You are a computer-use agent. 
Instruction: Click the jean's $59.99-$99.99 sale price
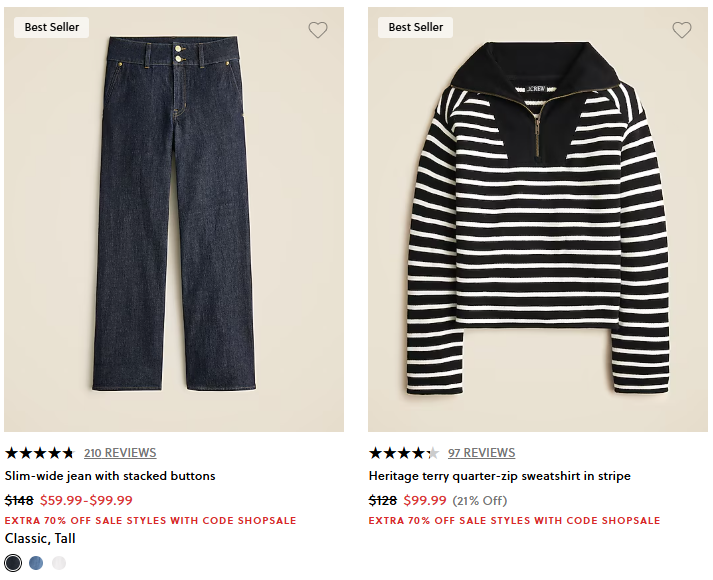pyautogui.click(x=86, y=500)
